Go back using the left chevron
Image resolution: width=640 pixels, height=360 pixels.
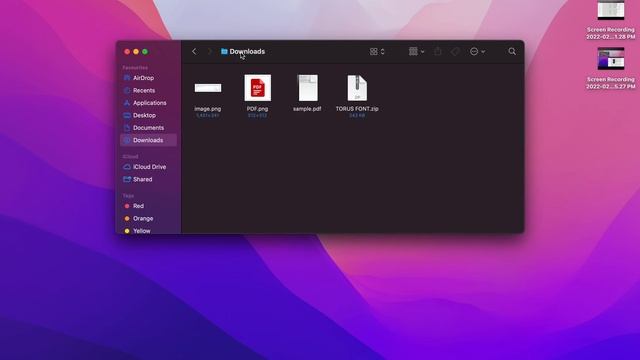pyautogui.click(x=194, y=51)
